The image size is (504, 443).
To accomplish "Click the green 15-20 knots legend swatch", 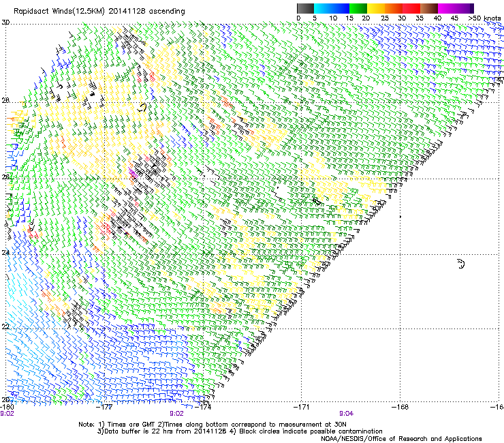I will 358,8.
